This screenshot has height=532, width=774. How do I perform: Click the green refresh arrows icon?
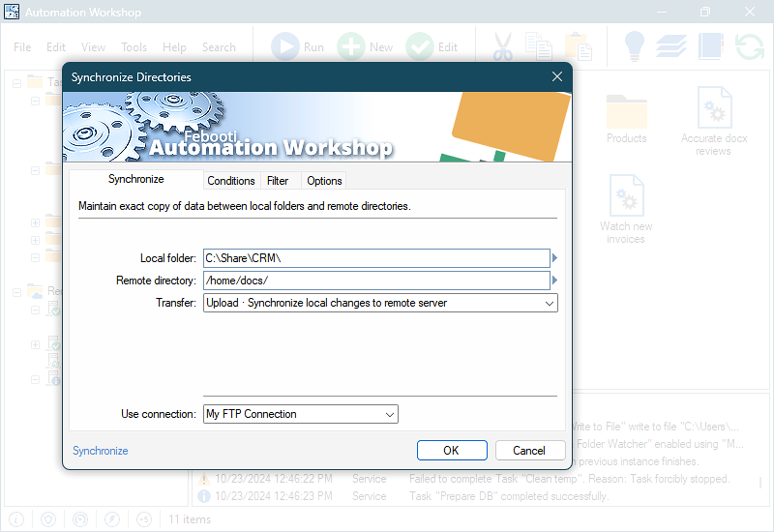tap(749, 46)
